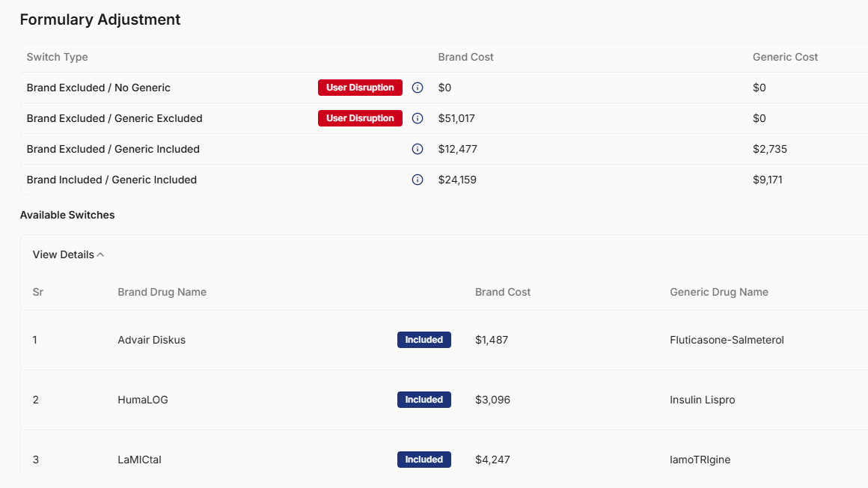Click Included badge for Advair Diskus
Viewport: 868px width, 488px height.
coord(424,340)
